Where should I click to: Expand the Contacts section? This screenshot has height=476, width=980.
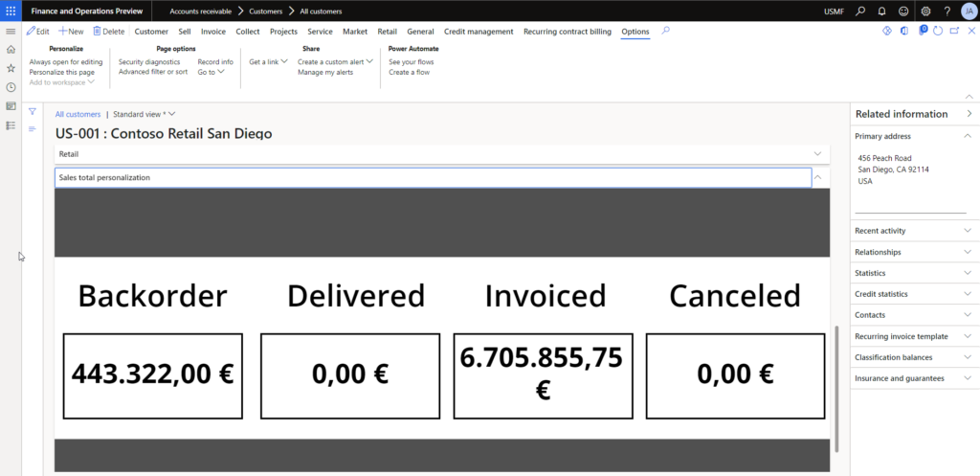point(914,315)
